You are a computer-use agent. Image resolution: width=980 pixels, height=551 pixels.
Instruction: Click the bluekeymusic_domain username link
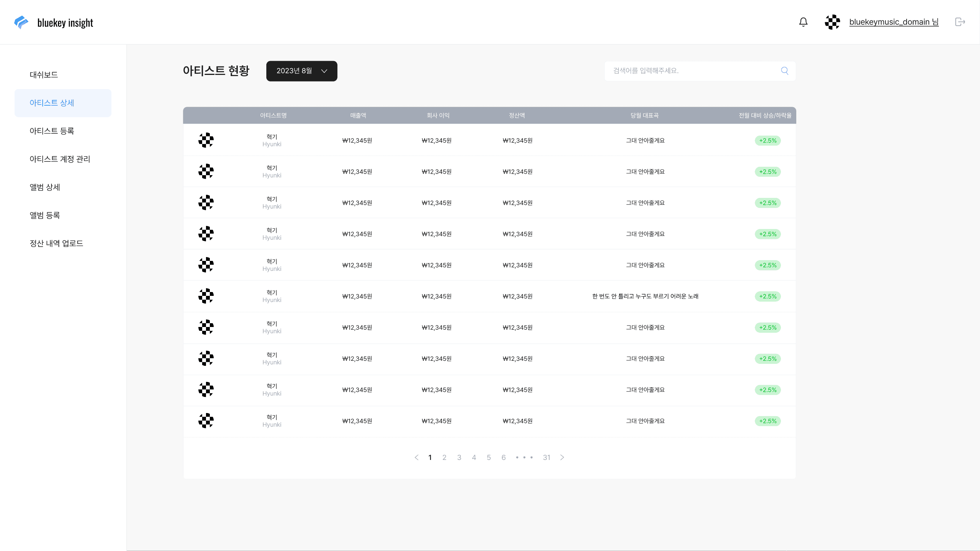[x=894, y=22]
